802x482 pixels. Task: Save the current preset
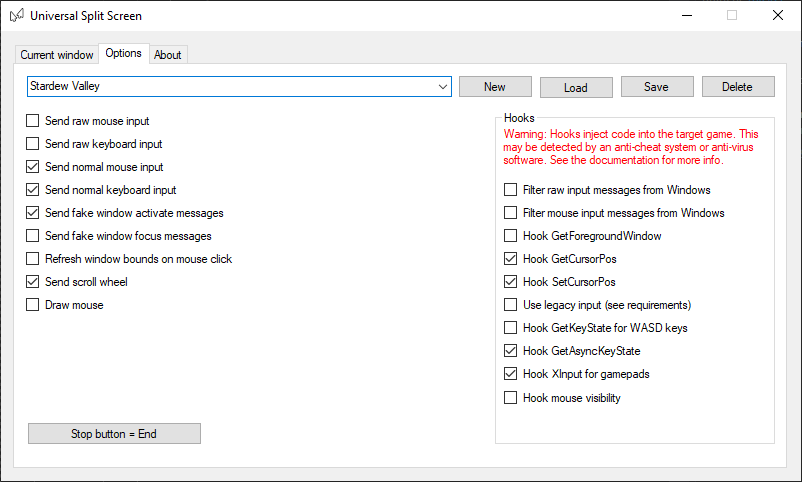657,87
